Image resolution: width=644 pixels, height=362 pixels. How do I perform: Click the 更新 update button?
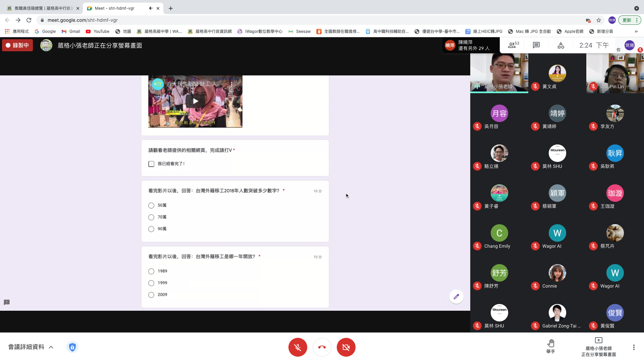point(627,20)
